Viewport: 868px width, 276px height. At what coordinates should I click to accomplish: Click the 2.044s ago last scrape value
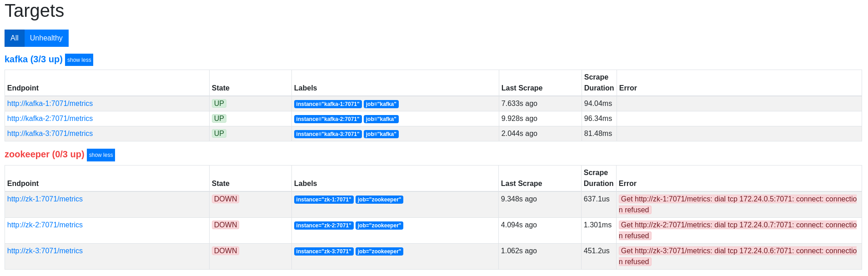coord(519,134)
